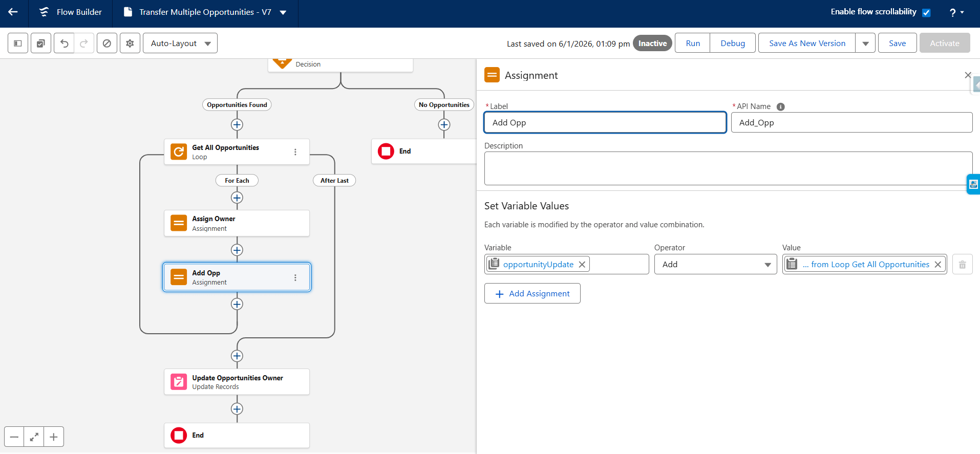Image resolution: width=980 pixels, height=454 pixels.
Task: Zoom in on the canvas
Action: click(54, 437)
